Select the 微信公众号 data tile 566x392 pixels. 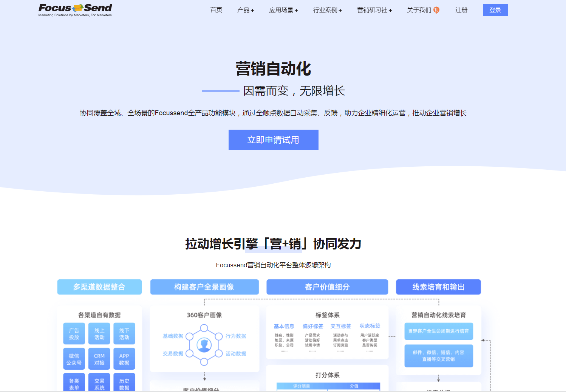(x=74, y=359)
